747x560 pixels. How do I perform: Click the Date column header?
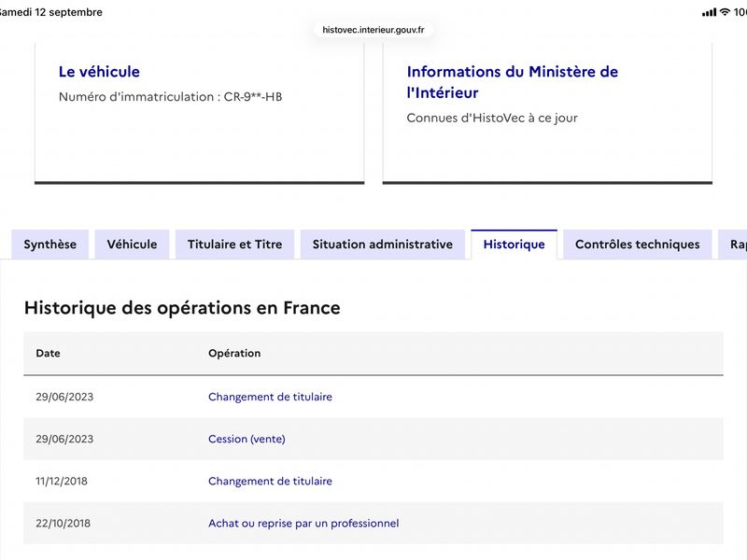click(49, 353)
